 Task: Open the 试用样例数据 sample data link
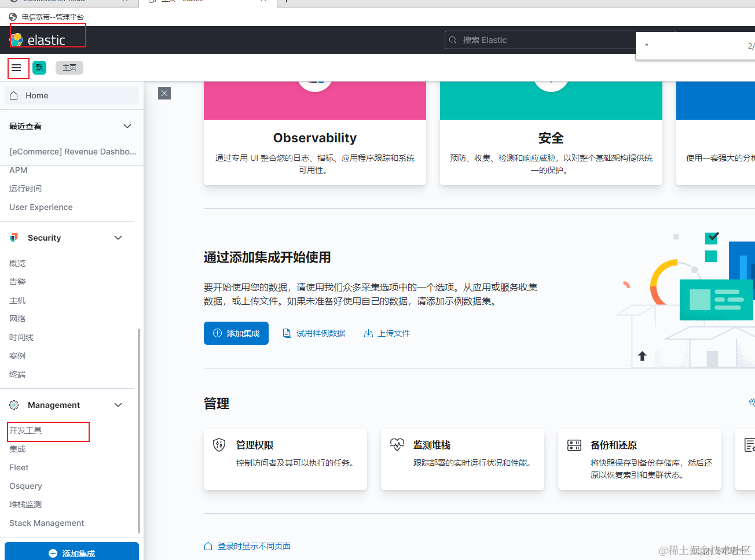(320, 333)
